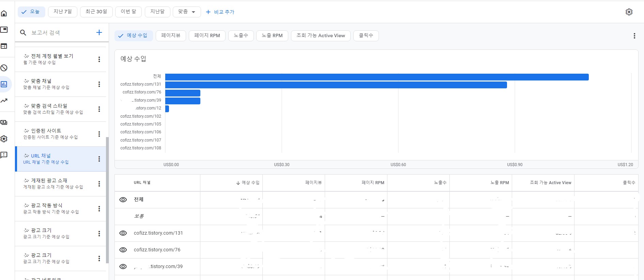Open the Sites icon in left rail

click(4, 46)
